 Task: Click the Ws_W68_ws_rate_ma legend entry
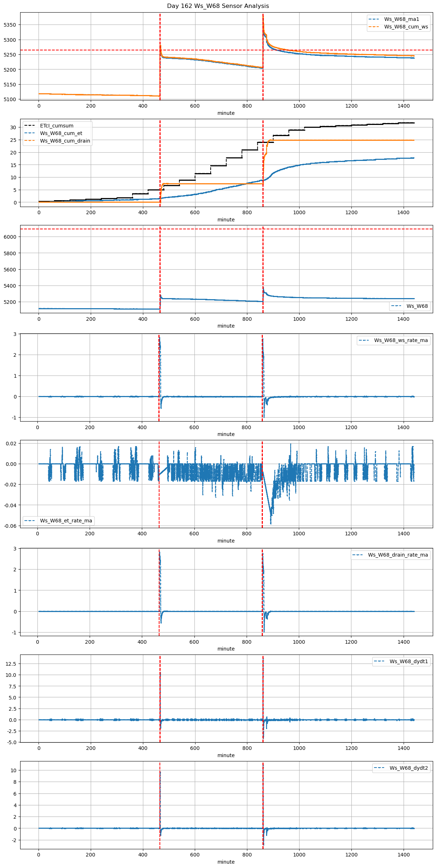[x=401, y=340]
